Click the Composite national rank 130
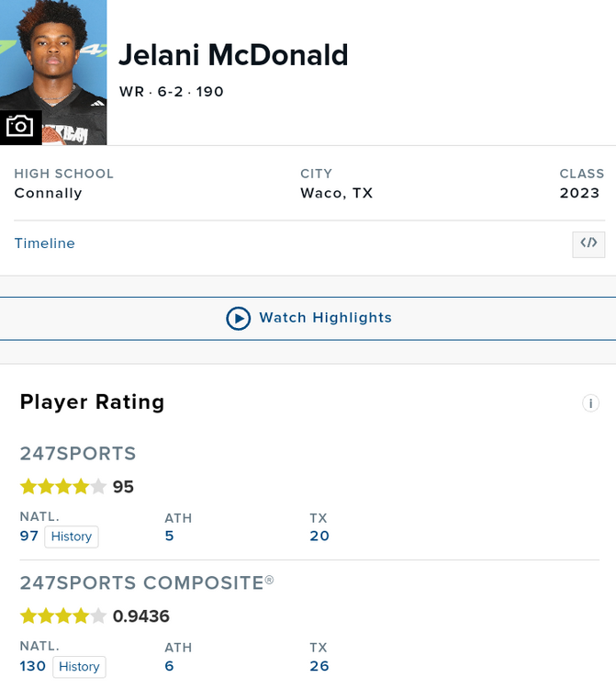Image resolution: width=616 pixels, height=689 pixels. point(33,666)
